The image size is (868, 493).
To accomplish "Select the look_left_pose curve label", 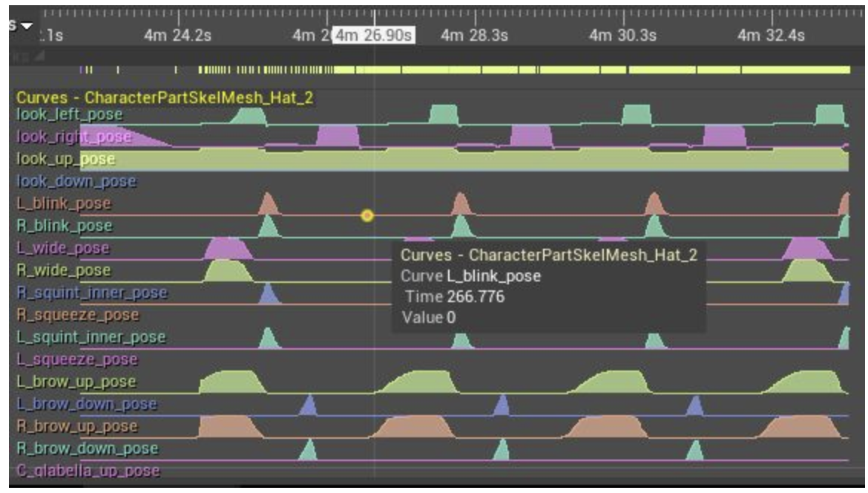I will click(x=69, y=114).
